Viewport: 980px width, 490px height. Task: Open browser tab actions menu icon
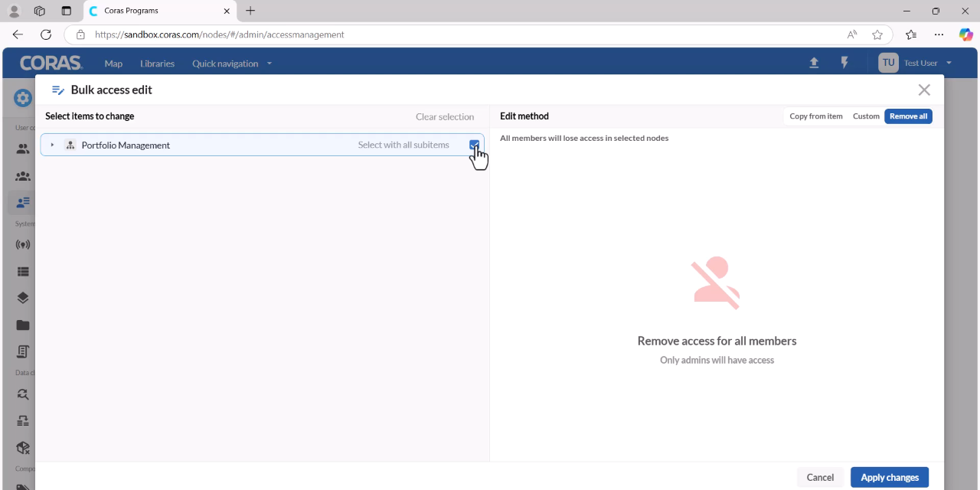[x=66, y=11]
